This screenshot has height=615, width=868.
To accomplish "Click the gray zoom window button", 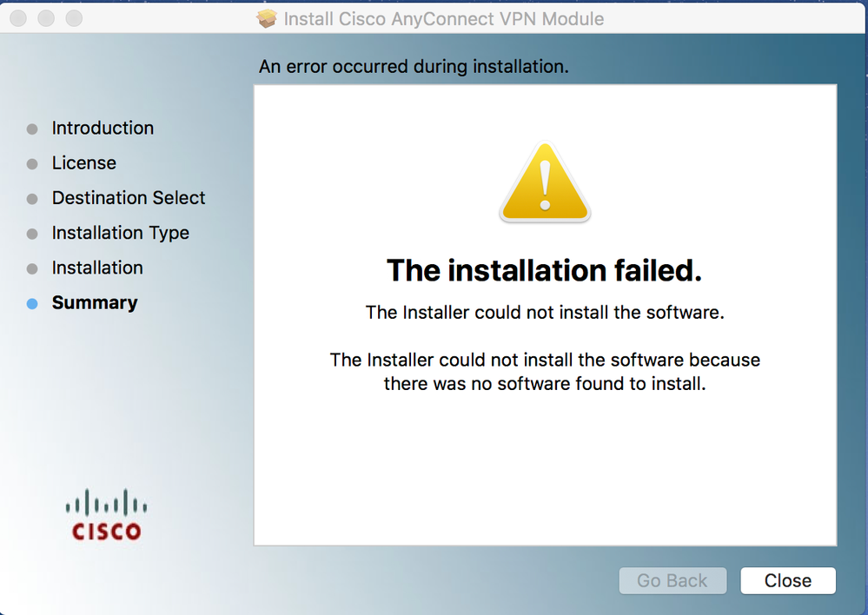I will coord(74,18).
